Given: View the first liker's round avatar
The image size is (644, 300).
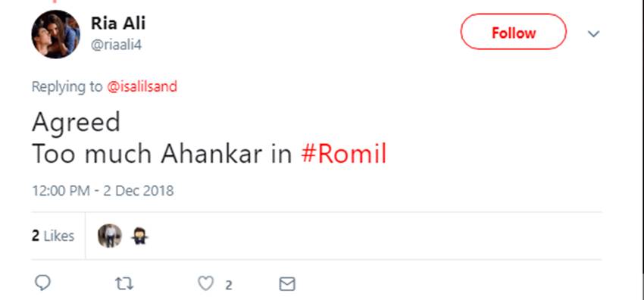Looking at the screenshot, I should 110,236.
